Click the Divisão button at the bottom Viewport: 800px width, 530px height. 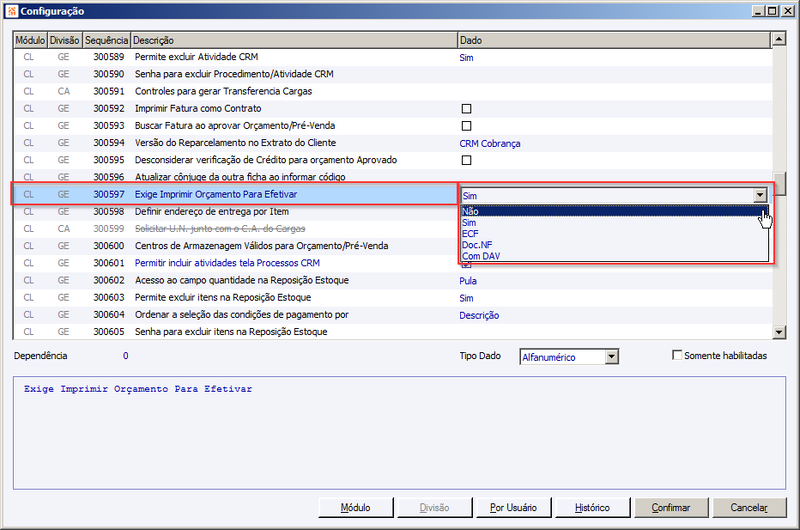435,508
